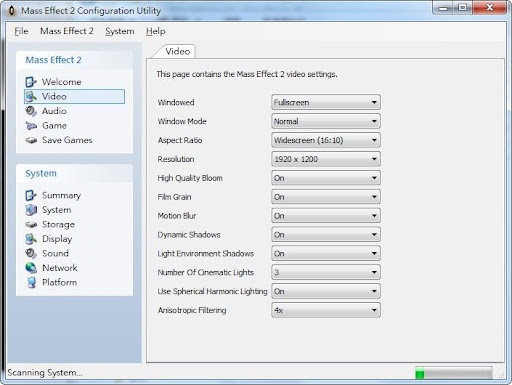Click the 'Anisotropic Filtering' label
512x385 pixels.
(x=192, y=310)
